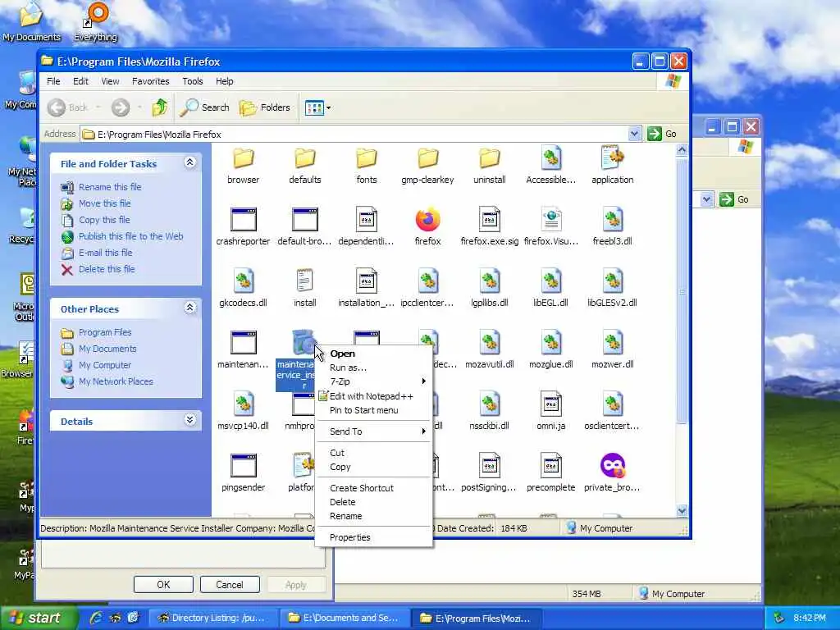Collapse File and Folder Tasks panel
The width and height of the screenshot is (840, 630).
[x=189, y=162]
